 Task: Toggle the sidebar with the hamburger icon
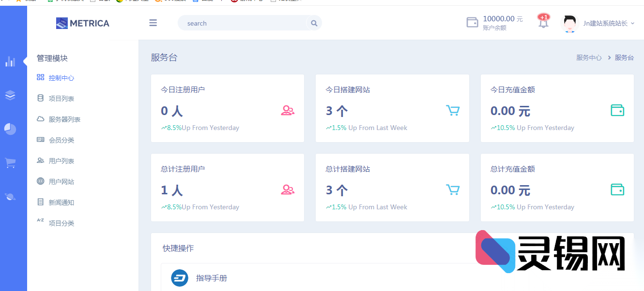[x=153, y=23]
